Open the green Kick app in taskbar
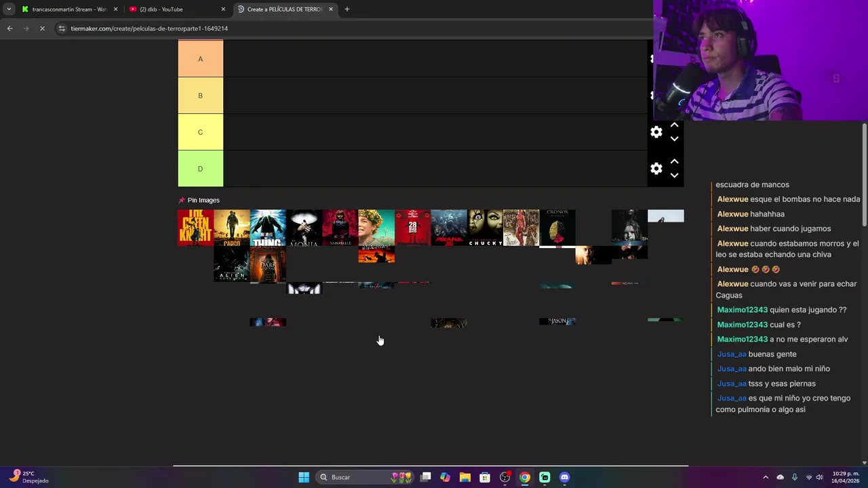Viewport: 868px width, 488px height. (x=545, y=477)
